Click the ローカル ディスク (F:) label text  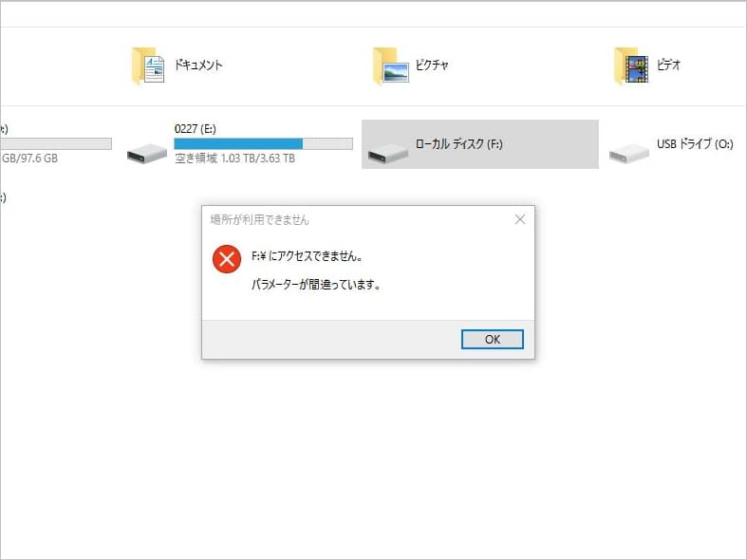[x=458, y=144]
